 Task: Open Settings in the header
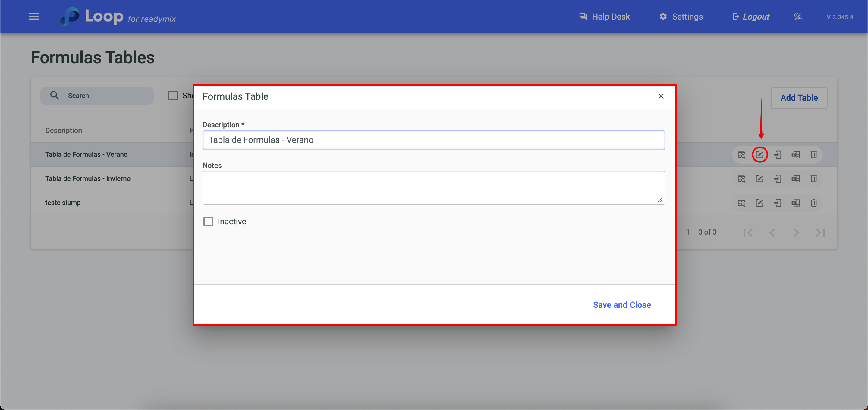click(x=681, y=17)
